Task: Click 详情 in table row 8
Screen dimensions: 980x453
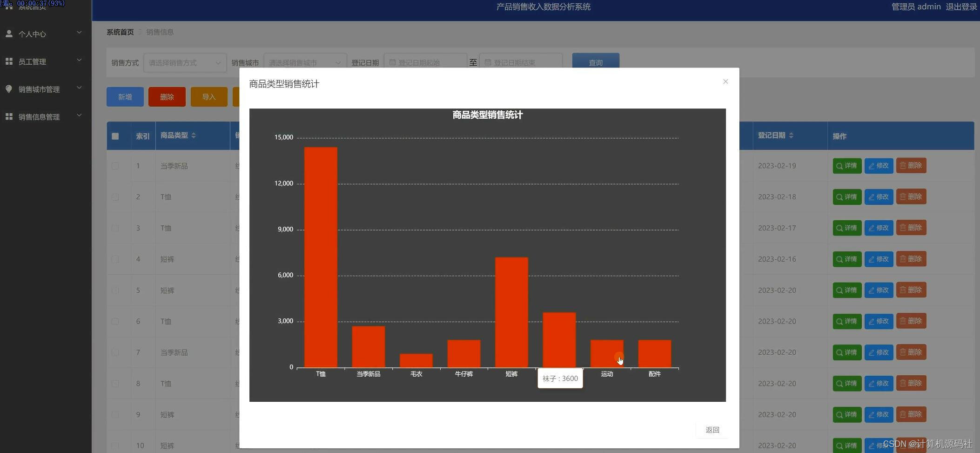Action: click(x=847, y=384)
